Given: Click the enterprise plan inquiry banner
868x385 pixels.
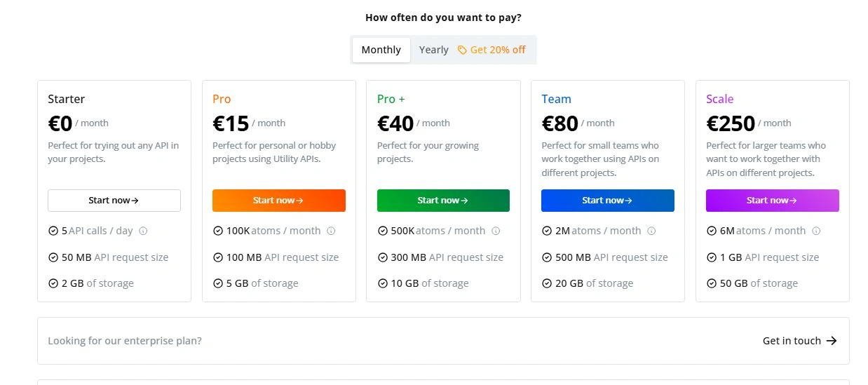Looking at the screenshot, I should click(x=443, y=341).
